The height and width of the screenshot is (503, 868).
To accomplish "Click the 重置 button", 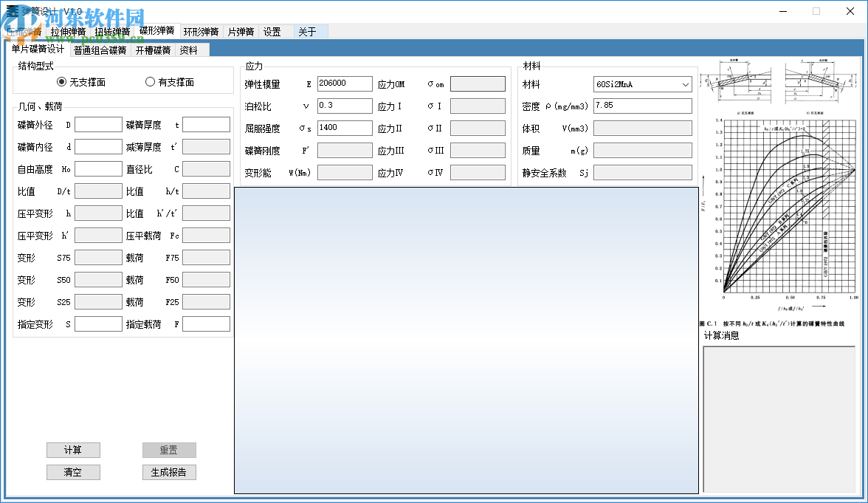I will pyautogui.click(x=169, y=450).
